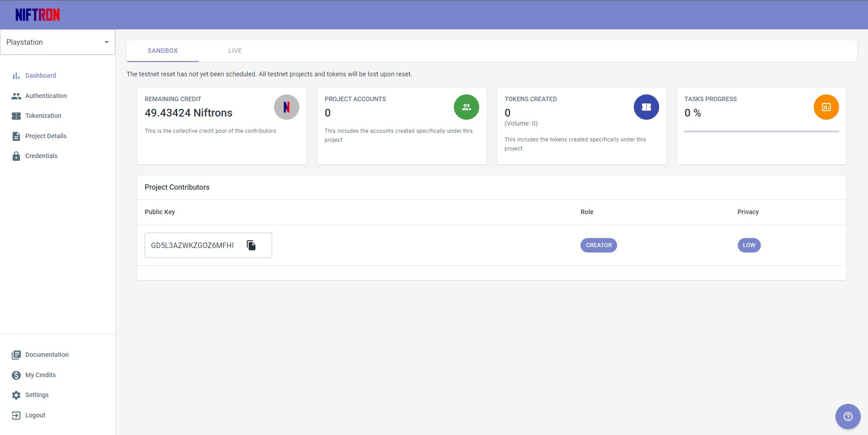
Task: Open the help question mark button
Action: tap(848, 416)
